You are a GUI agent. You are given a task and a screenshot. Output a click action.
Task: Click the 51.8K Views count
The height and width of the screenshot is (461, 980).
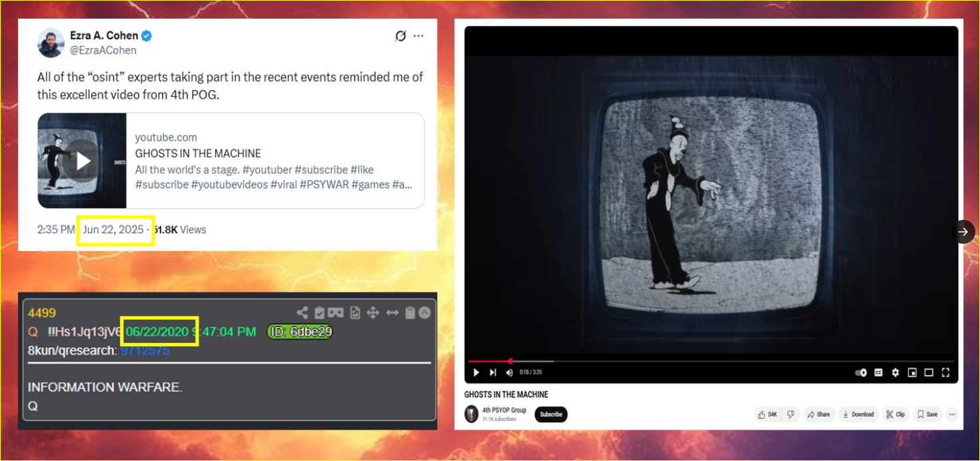(179, 229)
